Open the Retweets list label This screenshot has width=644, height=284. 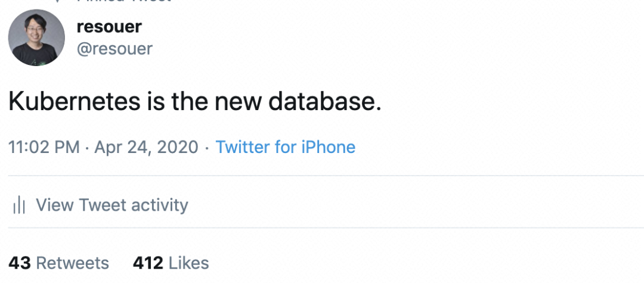click(x=73, y=263)
